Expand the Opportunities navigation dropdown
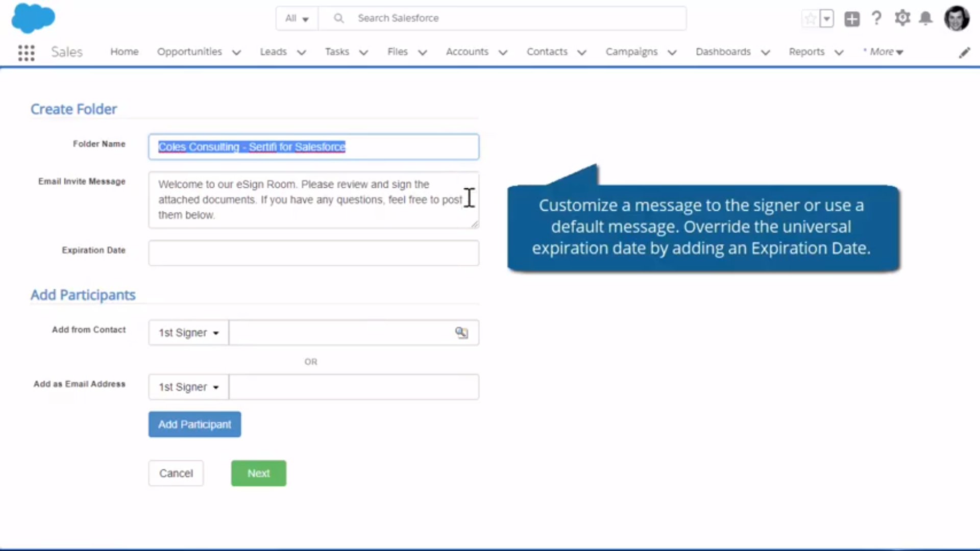This screenshot has height=551, width=980. tap(236, 52)
